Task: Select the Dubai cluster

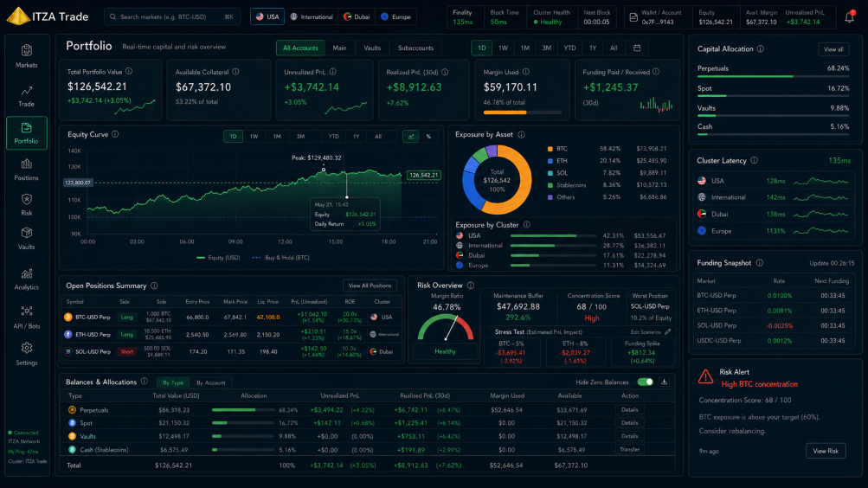Action: 357,16
